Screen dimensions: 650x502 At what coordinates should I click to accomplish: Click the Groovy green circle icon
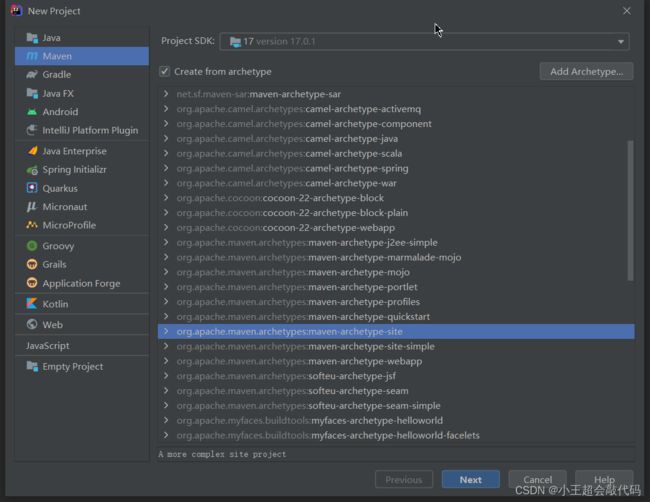pyautogui.click(x=32, y=246)
